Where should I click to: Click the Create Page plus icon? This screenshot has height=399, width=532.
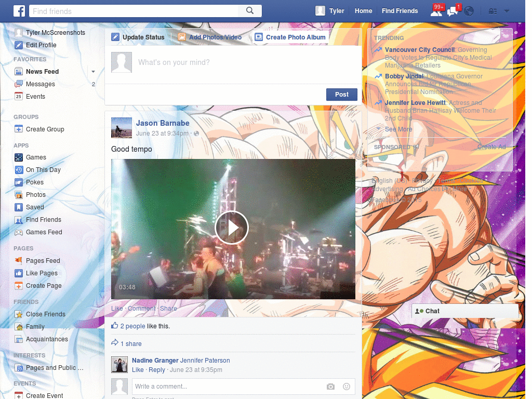19,286
